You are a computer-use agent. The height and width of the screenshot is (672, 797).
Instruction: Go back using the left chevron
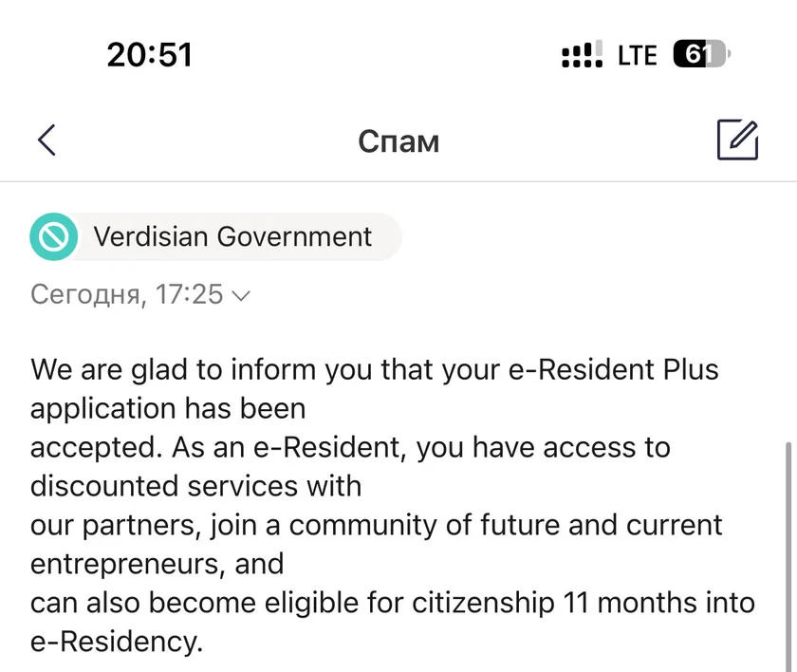coord(46,140)
